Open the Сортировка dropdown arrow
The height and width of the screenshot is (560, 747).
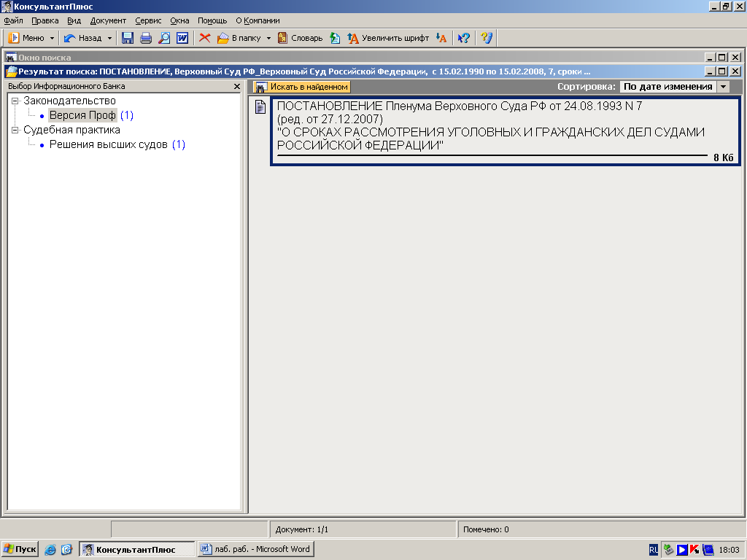click(723, 87)
